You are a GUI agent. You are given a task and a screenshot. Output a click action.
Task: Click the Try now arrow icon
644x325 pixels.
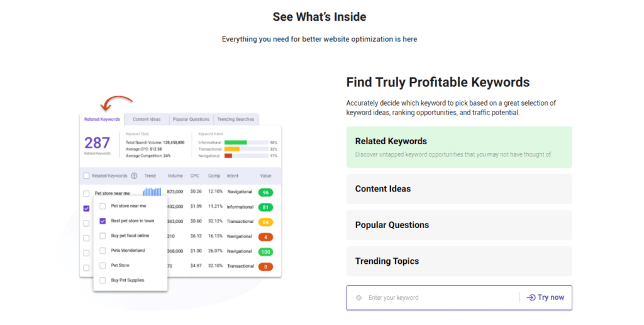[x=531, y=297]
